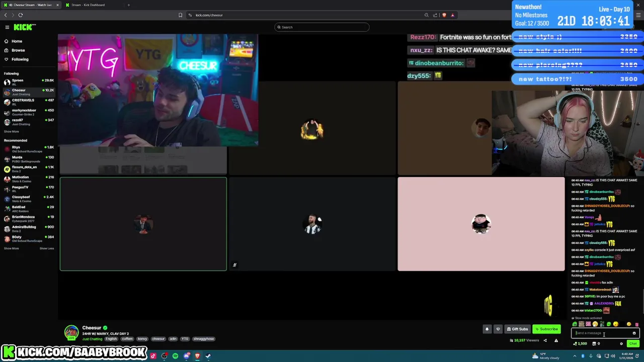This screenshot has width=644, height=362.
Task: Collapse Recommended list with Show Less
Action: [47, 248]
